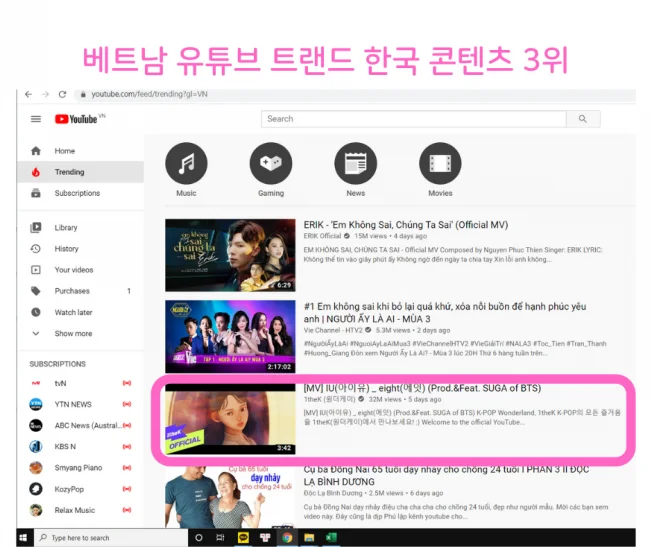Open the Gaming trending category icon
This screenshot has height=547, width=652.
point(271,163)
